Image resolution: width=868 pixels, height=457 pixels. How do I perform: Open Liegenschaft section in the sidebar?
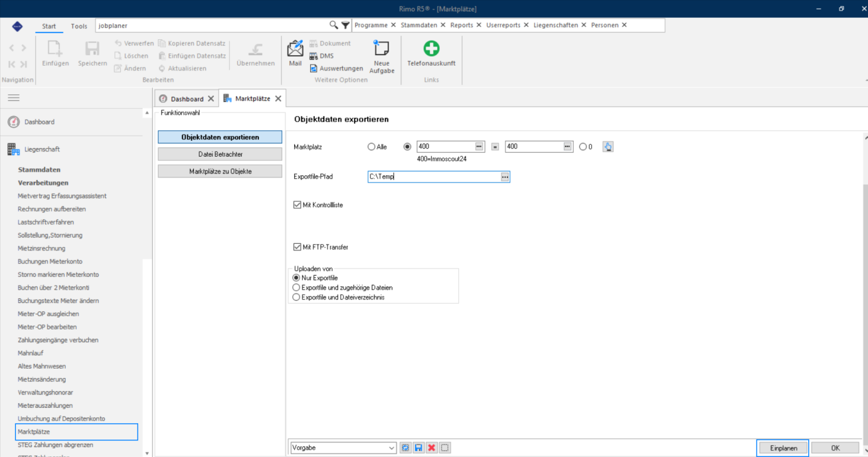point(43,149)
